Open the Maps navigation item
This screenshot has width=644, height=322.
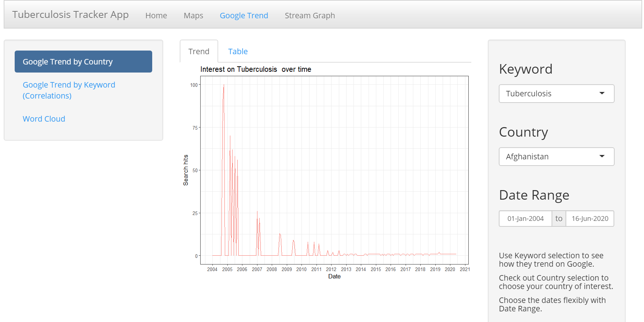coord(193,15)
